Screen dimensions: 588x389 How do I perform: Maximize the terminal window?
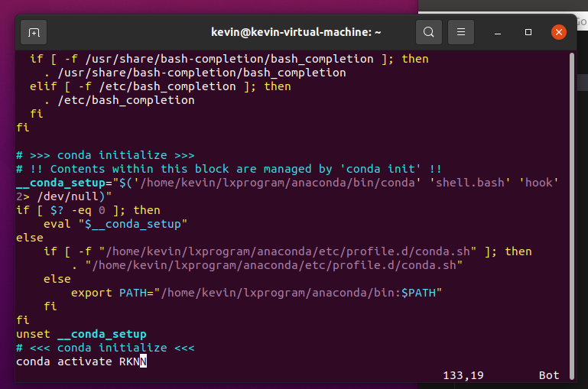(528, 32)
